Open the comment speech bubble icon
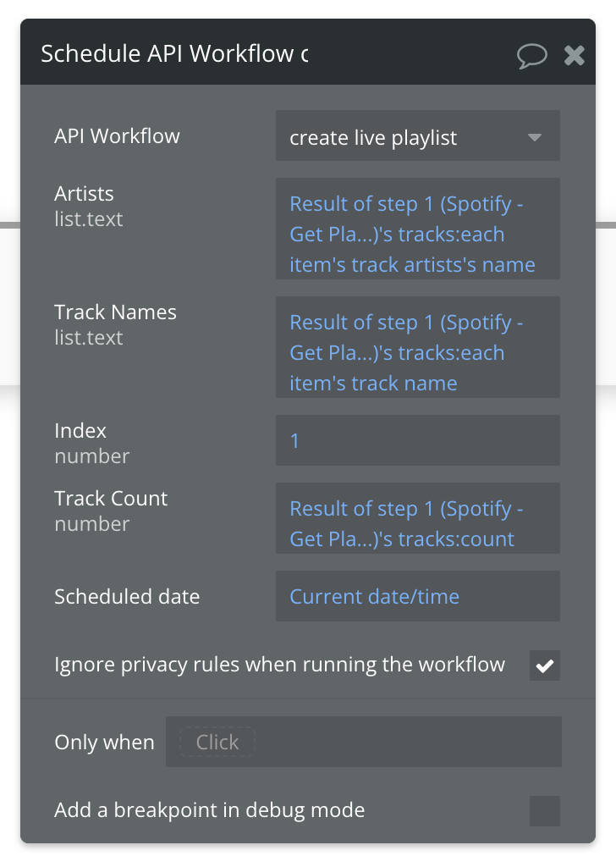Viewport: 616px width, 867px height. (x=531, y=55)
